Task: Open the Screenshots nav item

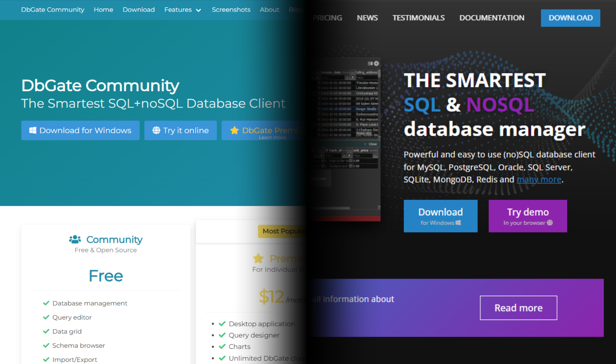Action: click(231, 10)
